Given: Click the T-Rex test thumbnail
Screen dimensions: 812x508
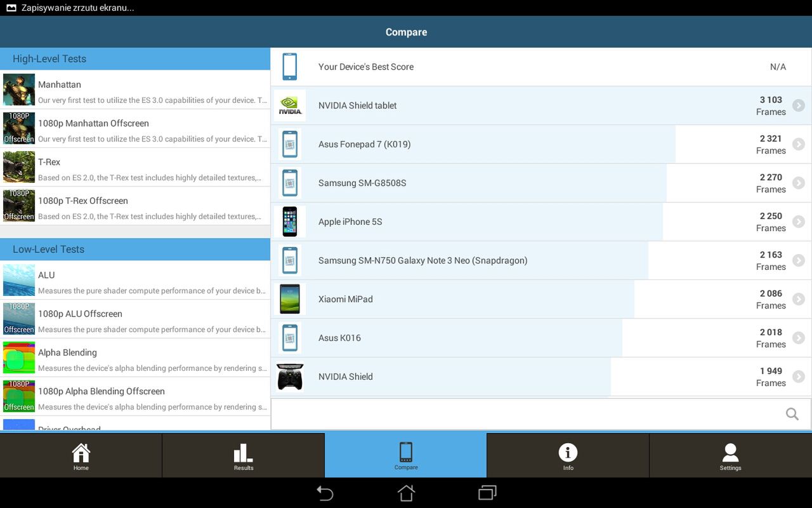Looking at the screenshot, I should coord(19,167).
